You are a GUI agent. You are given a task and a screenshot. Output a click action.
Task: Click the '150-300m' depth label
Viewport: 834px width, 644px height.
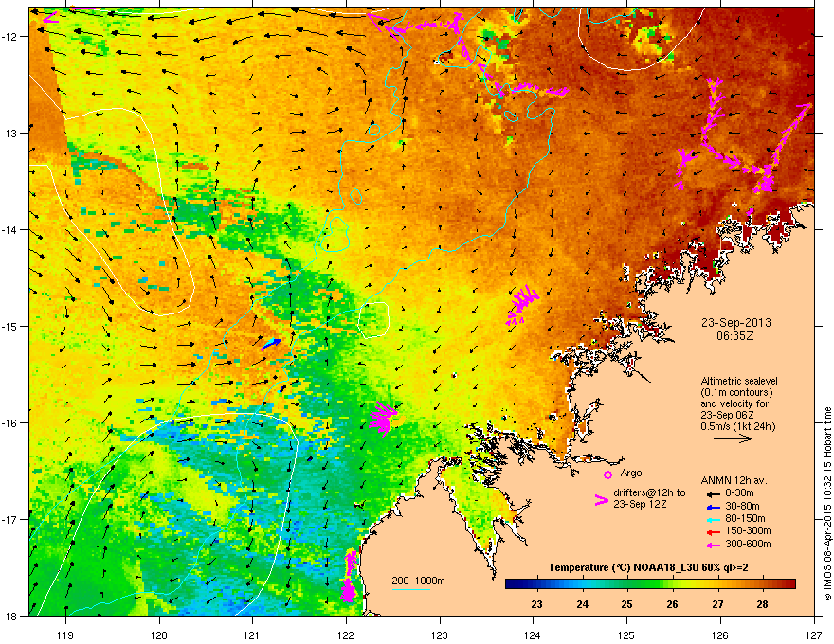tap(748, 530)
